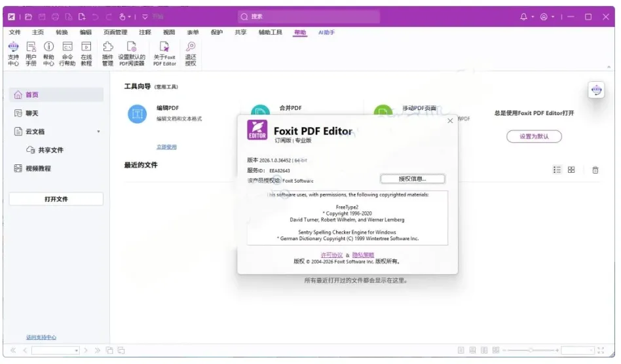Collapse the ribbon with the chevron
Screen dimensions: 621x364
coord(609,67)
